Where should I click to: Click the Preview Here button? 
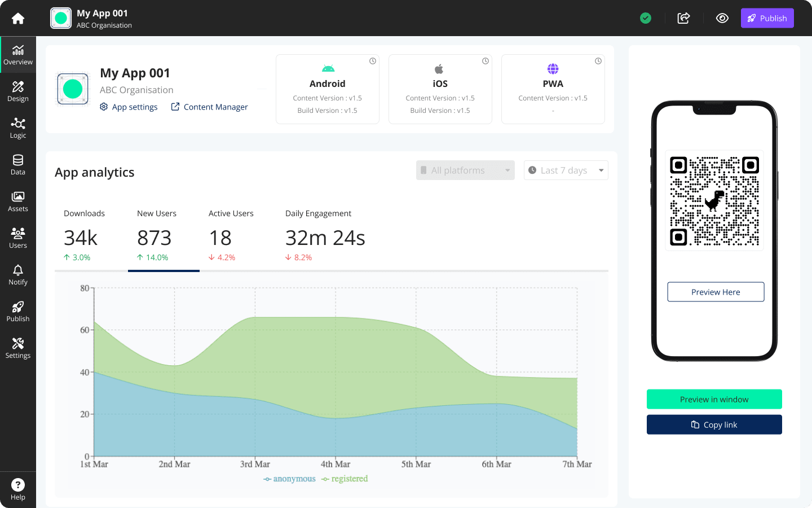[716, 292]
